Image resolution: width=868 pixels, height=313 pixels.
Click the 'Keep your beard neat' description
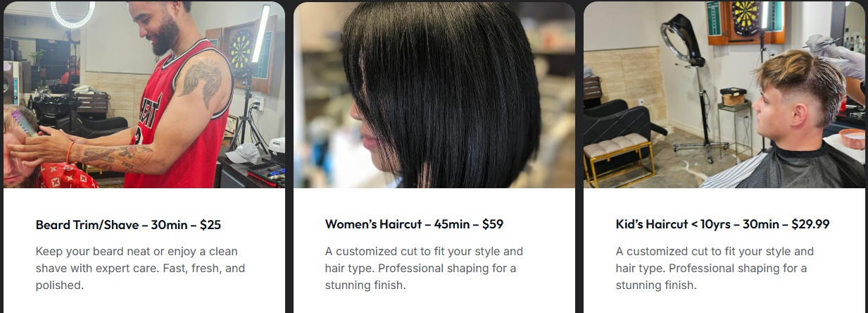point(140,269)
